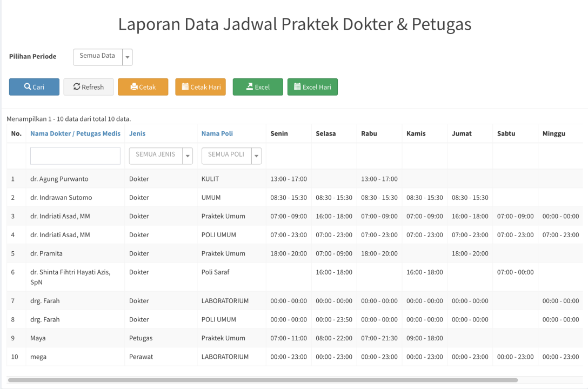Select the dr. Agung Purwanto row
Image resolution: width=588 pixels, height=389 pixels.
click(x=59, y=179)
